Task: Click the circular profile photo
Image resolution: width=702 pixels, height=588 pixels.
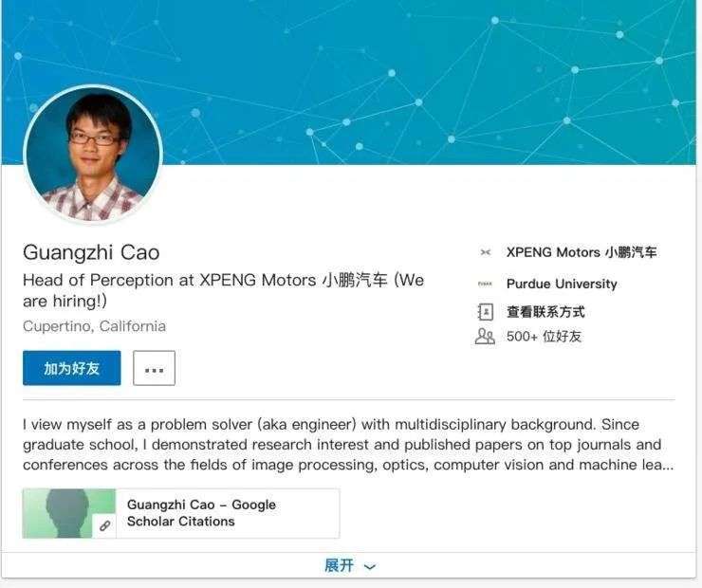Action: coord(93,154)
